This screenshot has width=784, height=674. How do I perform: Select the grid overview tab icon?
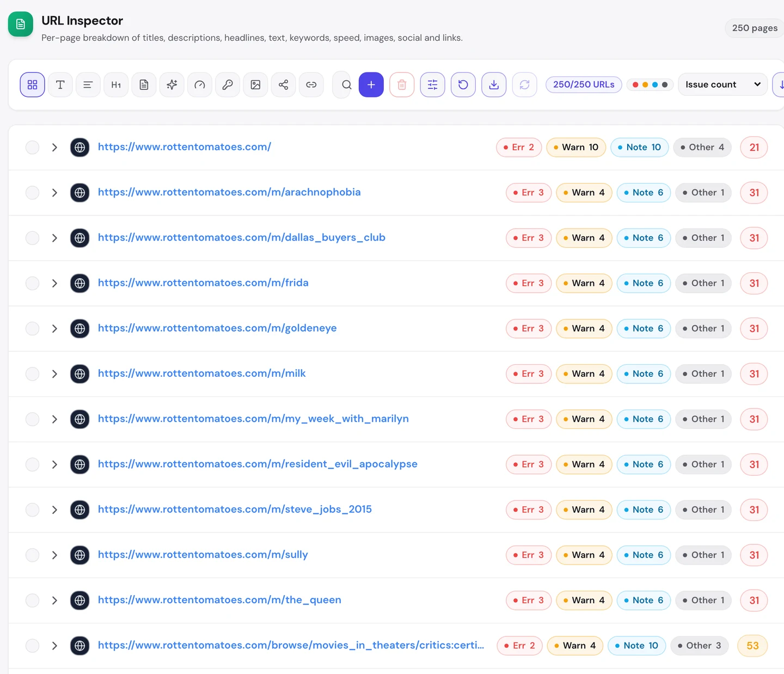click(x=32, y=85)
